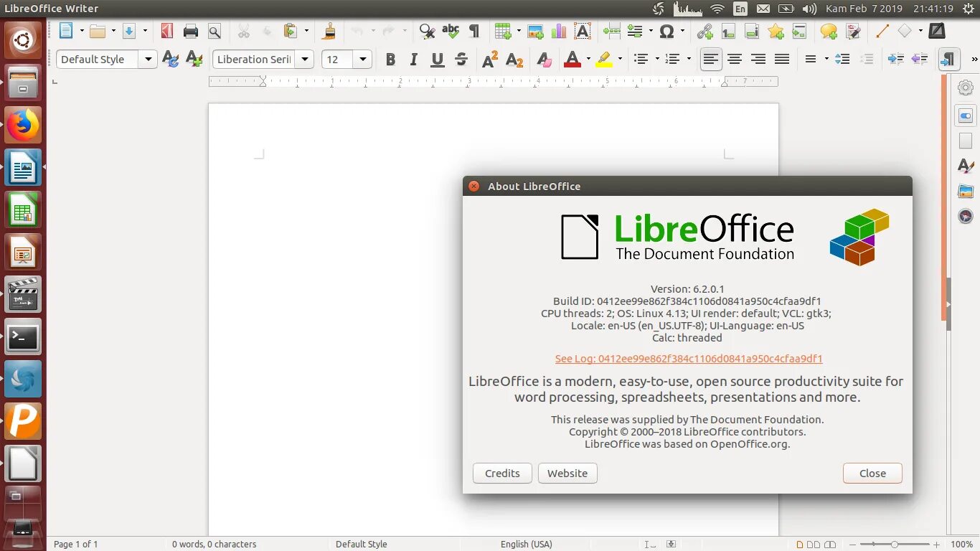The height and width of the screenshot is (551, 980).
Task: Expand the Save dropdown arrow
Action: (145, 31)
